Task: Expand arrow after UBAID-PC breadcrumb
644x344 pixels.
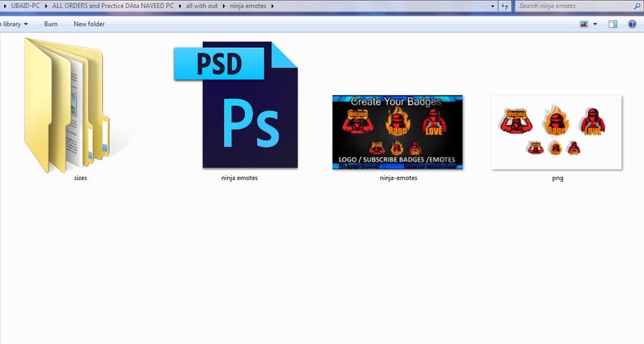Action: click(x=45, y=6)
